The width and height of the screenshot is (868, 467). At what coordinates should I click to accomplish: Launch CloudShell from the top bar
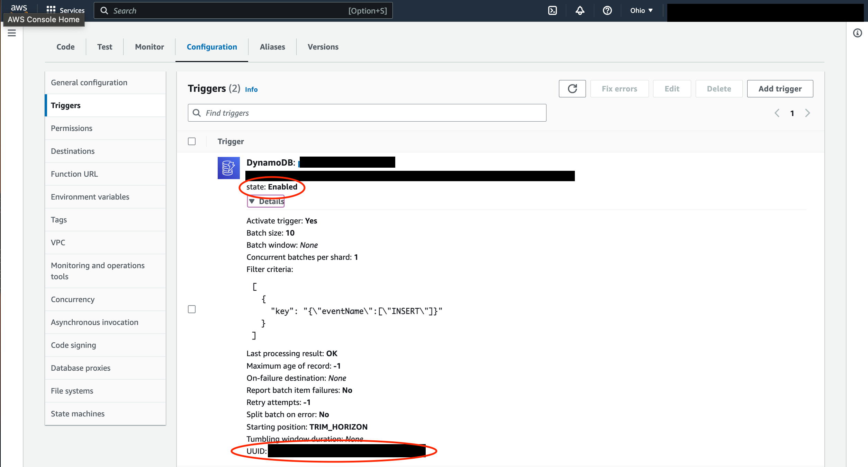click(x=553, y=10)
